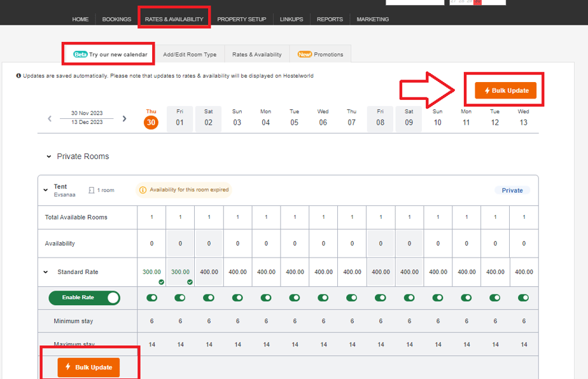Click the info icon beside availability expired notice

143,190
